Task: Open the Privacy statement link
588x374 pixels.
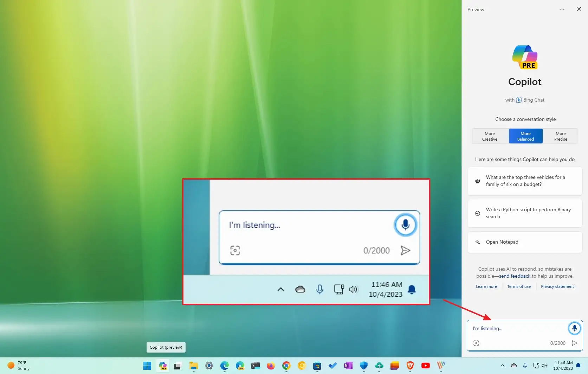Action: (x=557, y=286)
